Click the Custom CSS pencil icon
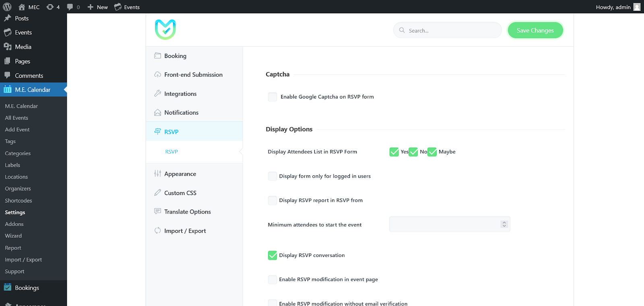Image resolution: width=644 pixels, height=306 pixels. coord(157,193)
